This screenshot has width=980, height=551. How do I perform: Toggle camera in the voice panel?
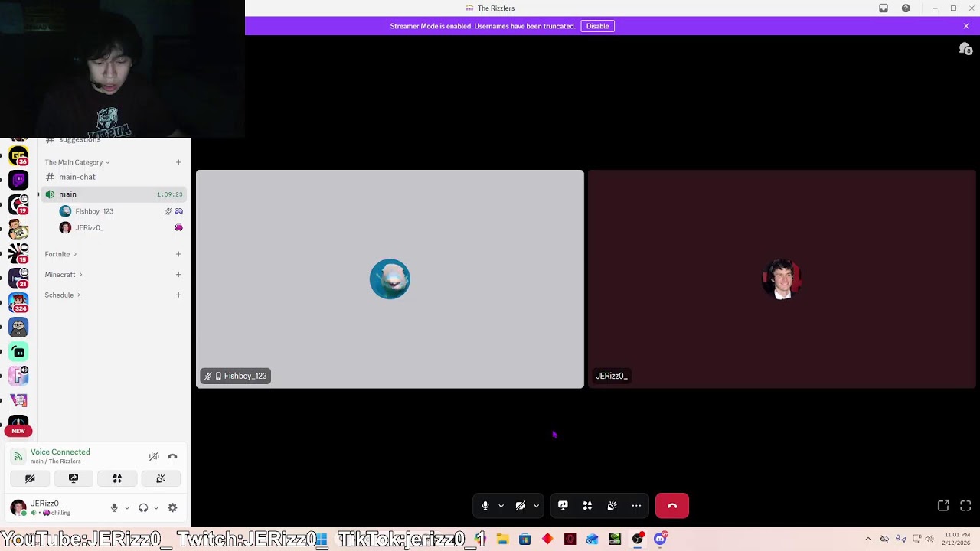(x=30, y=478)
